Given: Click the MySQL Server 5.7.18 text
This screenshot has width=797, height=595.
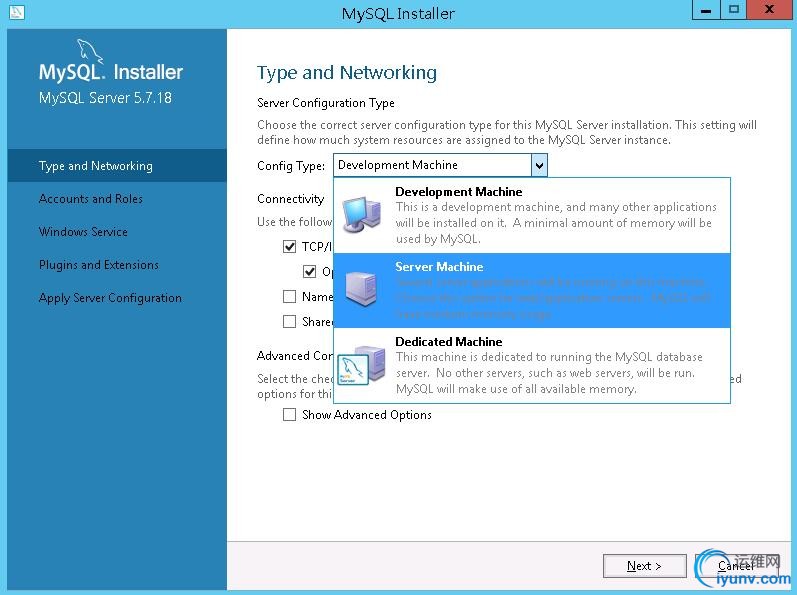Looking at the screenshot, I should click(x=105, y=98).
